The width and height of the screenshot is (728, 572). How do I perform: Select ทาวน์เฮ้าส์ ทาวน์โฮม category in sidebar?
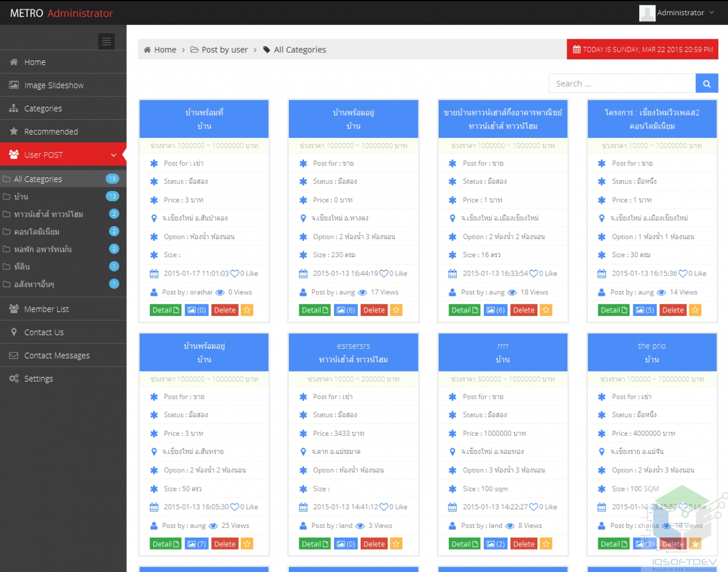pyautogui.click(x=63, y=214)
